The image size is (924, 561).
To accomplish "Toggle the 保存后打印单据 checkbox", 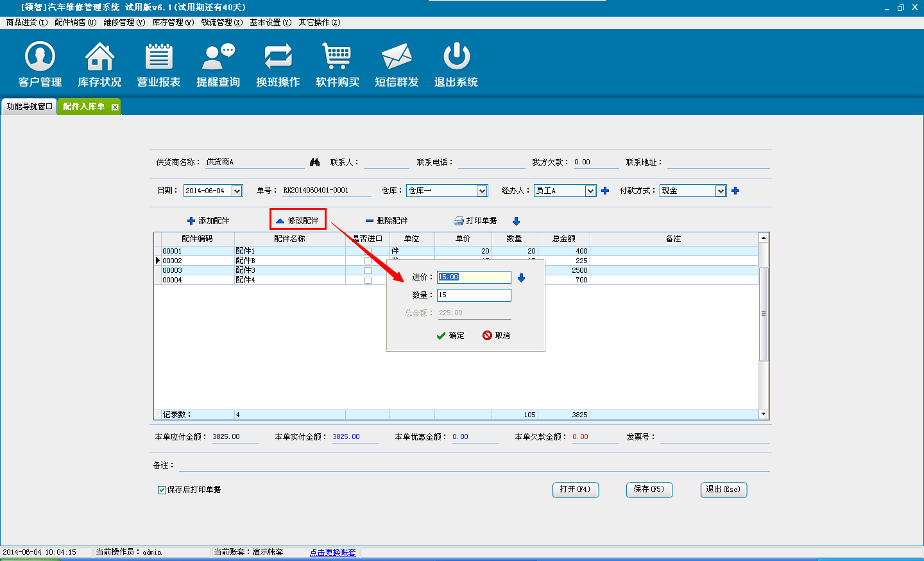I will [x=162, y=490].
